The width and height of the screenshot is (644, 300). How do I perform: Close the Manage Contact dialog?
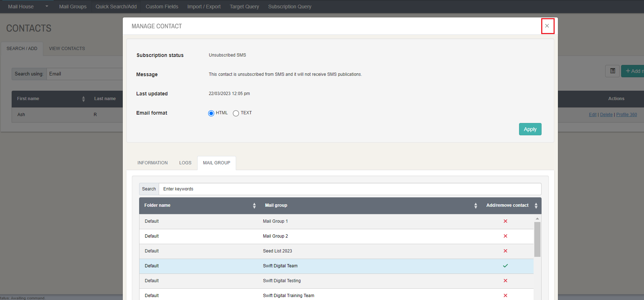[547, 26]
